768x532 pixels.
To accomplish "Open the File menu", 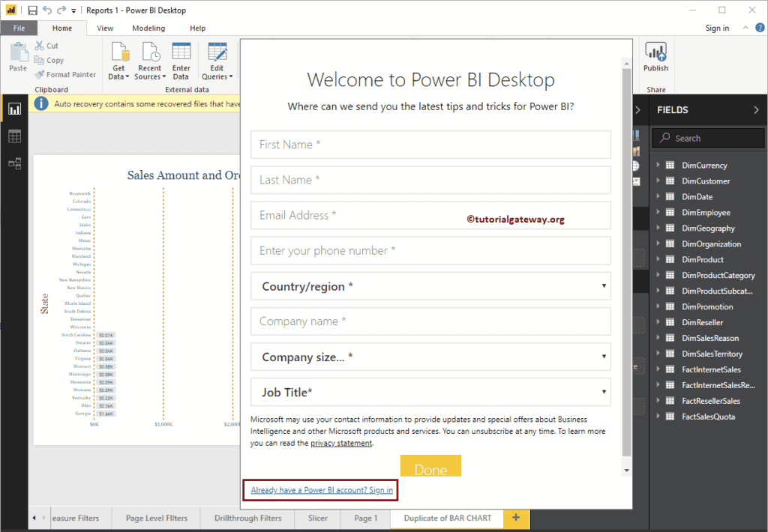I will pyautogui.click(x=19, y=27).
